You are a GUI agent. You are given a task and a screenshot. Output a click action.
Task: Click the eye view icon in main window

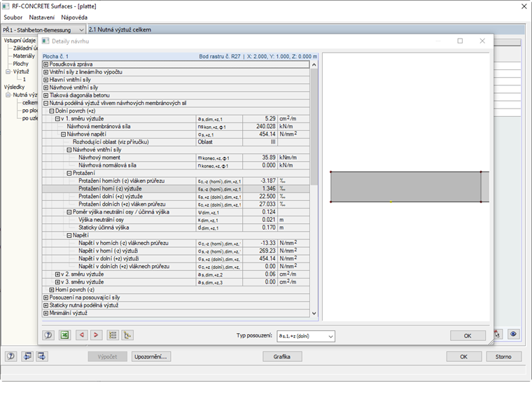(x=514, y=334)
